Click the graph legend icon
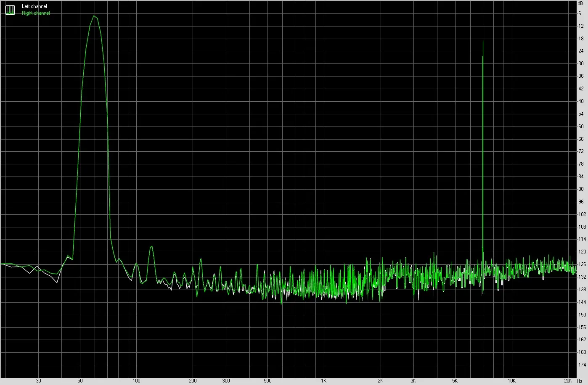Screen dimensions: 588x385 click(x=10, y=10)
